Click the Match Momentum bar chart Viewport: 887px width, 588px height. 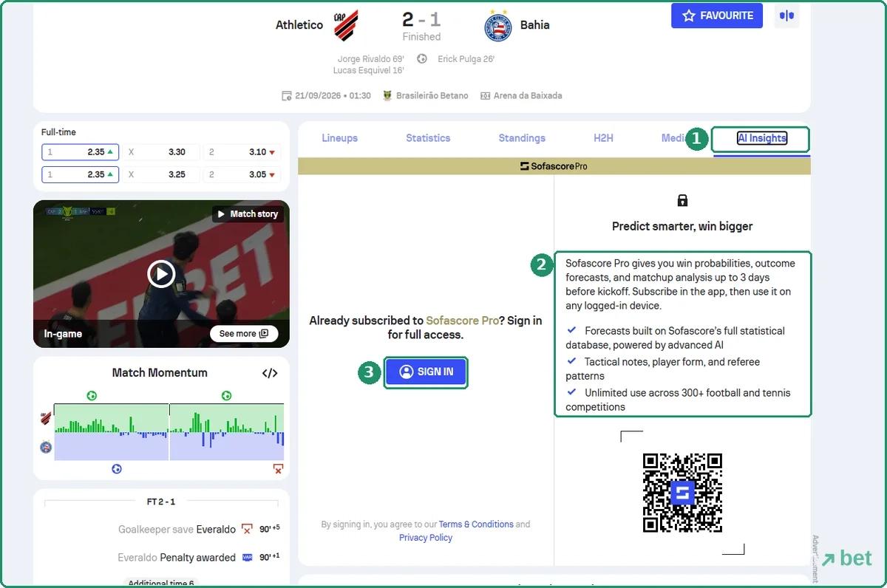[169, 432]
